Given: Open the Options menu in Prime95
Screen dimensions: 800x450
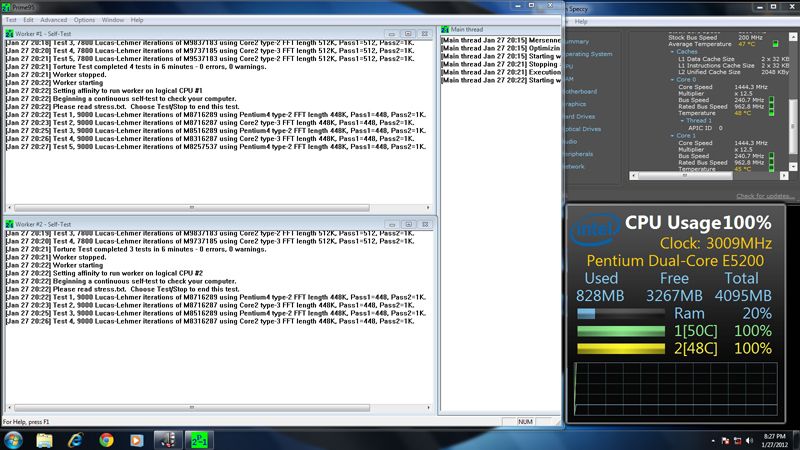Looking at the screenshot, I should 84,20.
